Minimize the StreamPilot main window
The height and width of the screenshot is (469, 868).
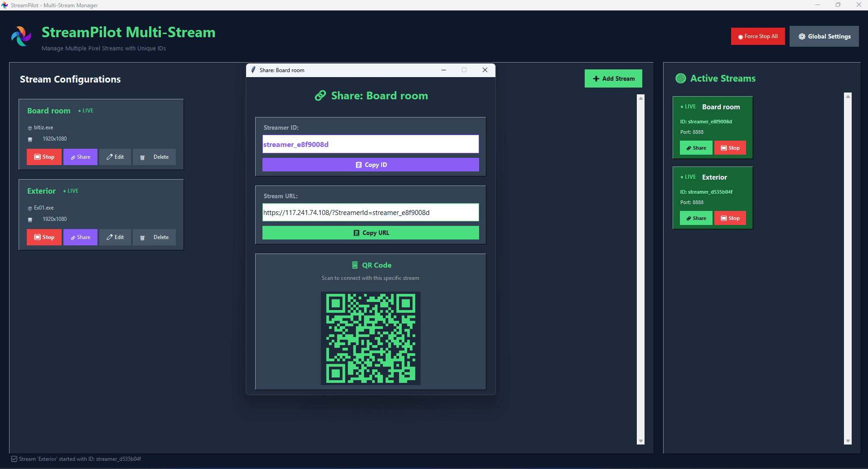click(x=818, y=5)
